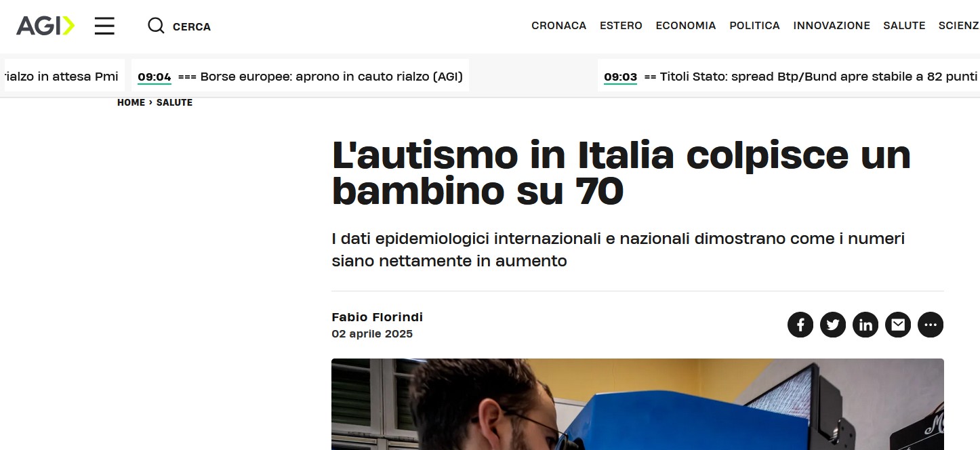Click the CERCA search label
This screenshot has height=450, width=980.
point(192,26)
